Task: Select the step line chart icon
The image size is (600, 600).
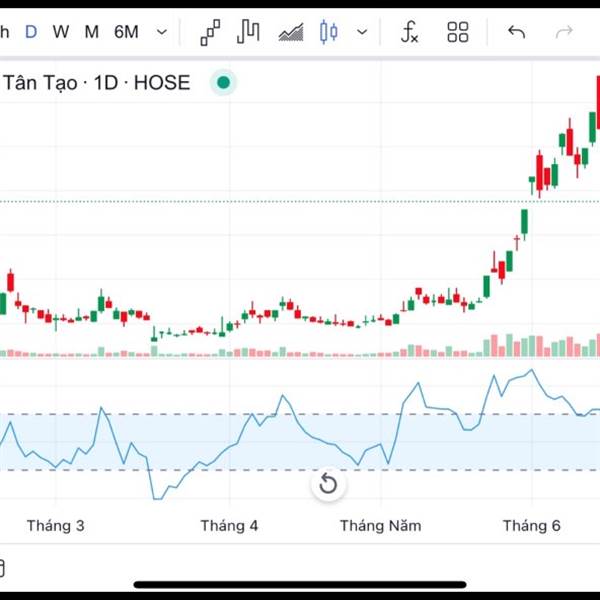Action: point(248,32)
